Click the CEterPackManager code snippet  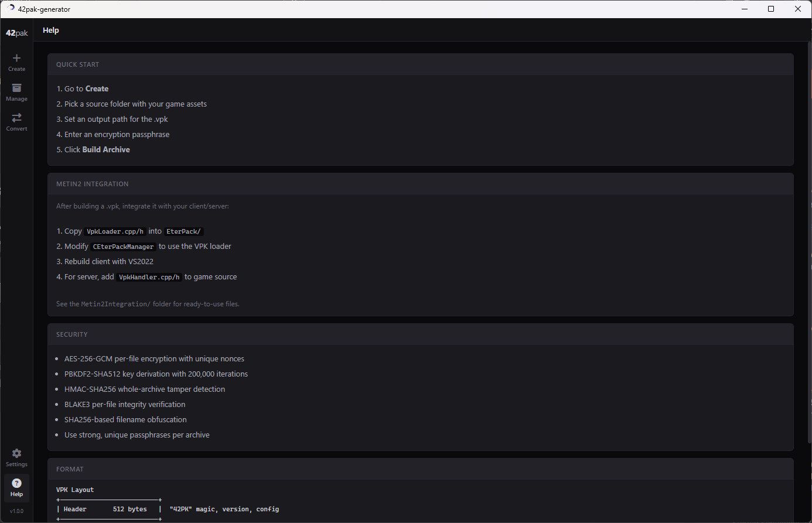click(123, 247)
